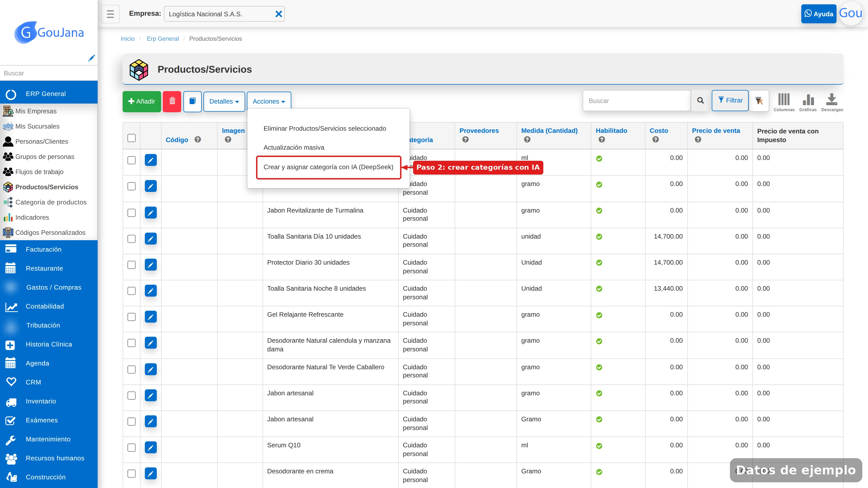Choose Crear y asignar categoría con IA

point(328,167)
